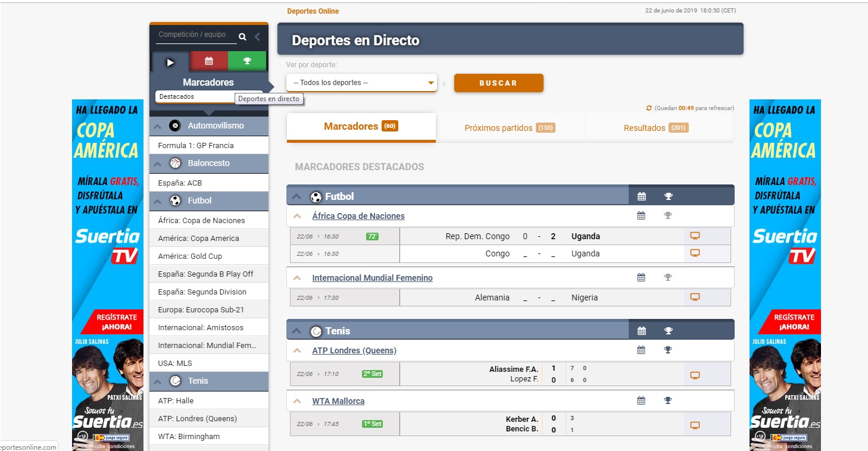Click the refresh icon beside countdown timer
Screen dimensions: 868x451
pyautogui.click(x=649, y=108)
